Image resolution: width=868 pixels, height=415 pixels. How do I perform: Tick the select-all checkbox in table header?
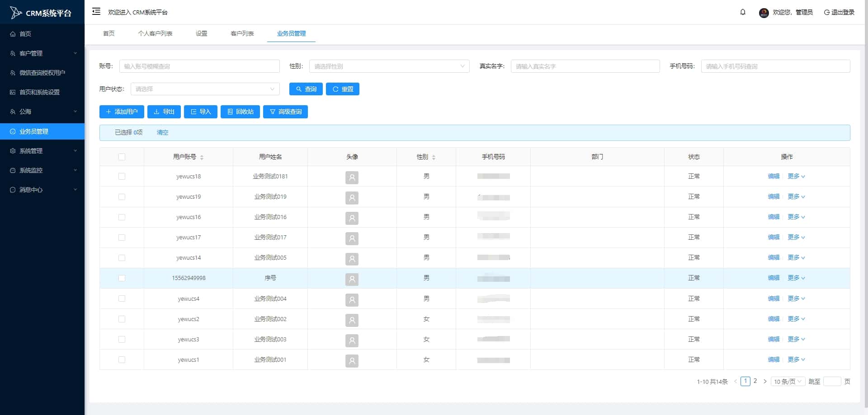122,157
